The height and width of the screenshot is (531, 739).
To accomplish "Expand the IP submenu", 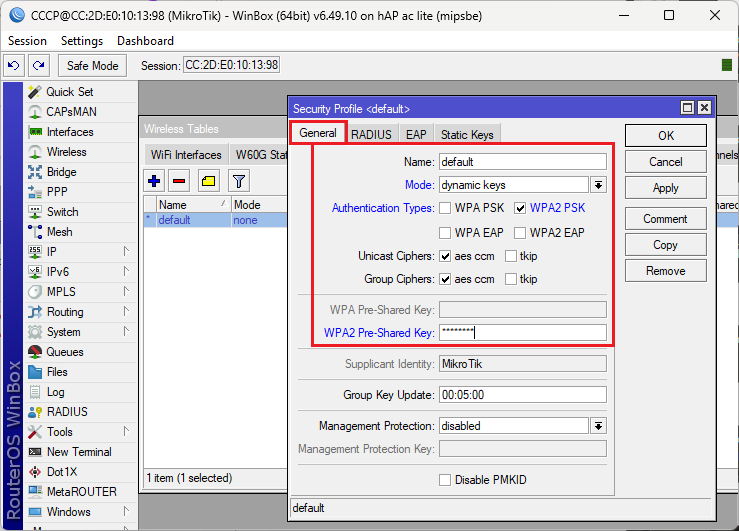I will coord(126,251).
